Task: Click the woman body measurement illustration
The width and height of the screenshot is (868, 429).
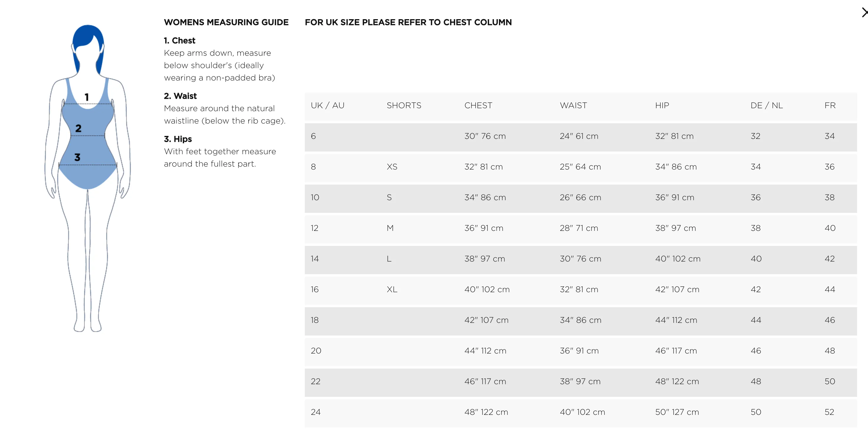Action: pos(87,178)
